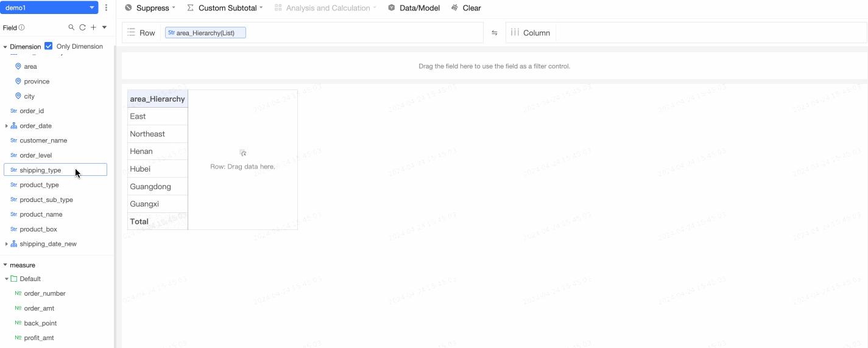The height and width of the screenshot is (348, 868).
Task: Uncheck the Only Dimension checkbox
Action: 49,46
